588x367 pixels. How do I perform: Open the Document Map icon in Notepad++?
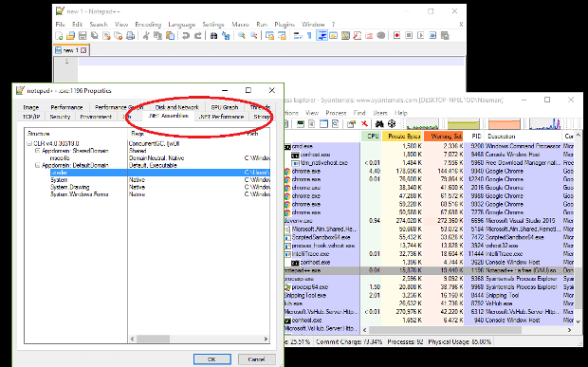tap(345, 36)
